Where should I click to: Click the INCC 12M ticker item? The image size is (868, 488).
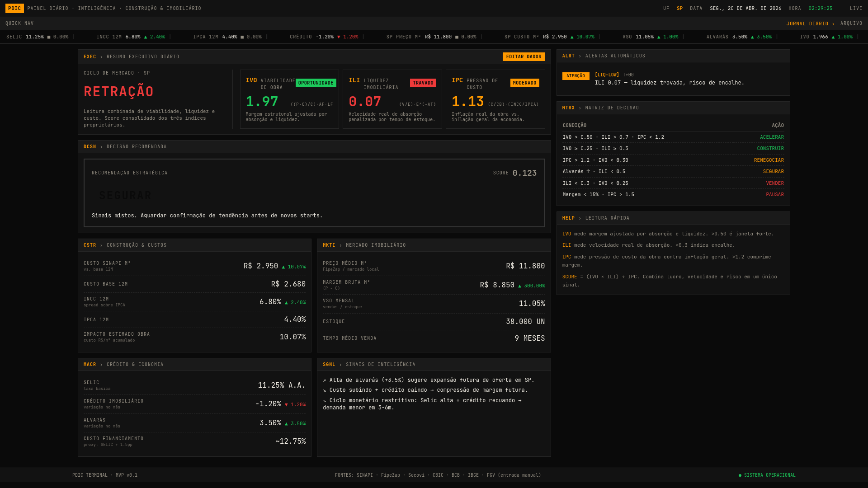click(131, 37)
